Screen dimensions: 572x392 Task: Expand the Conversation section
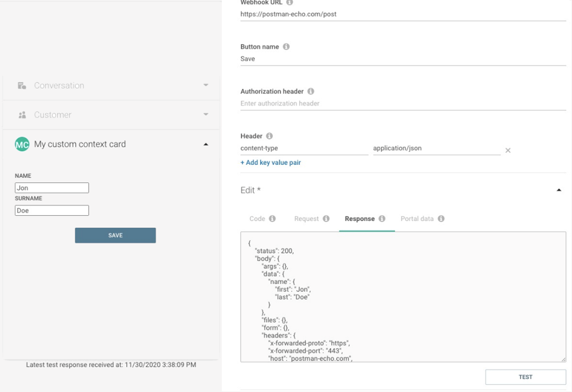coord(206,85)
